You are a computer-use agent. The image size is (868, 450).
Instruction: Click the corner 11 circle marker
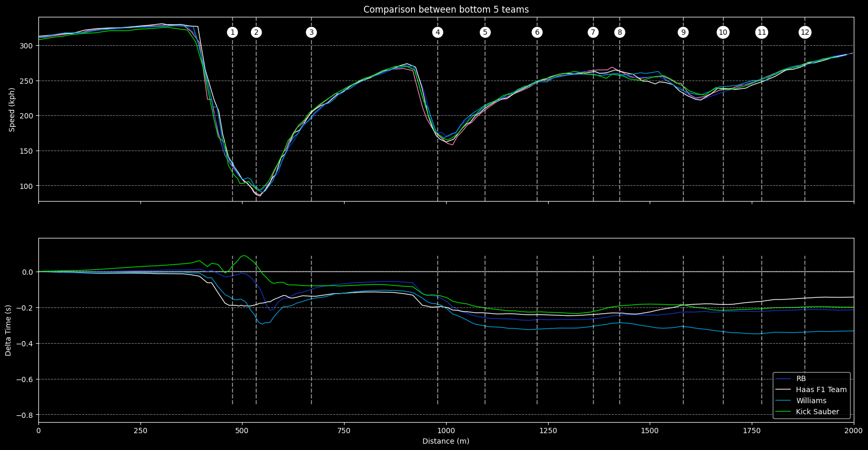pos(762,33)
